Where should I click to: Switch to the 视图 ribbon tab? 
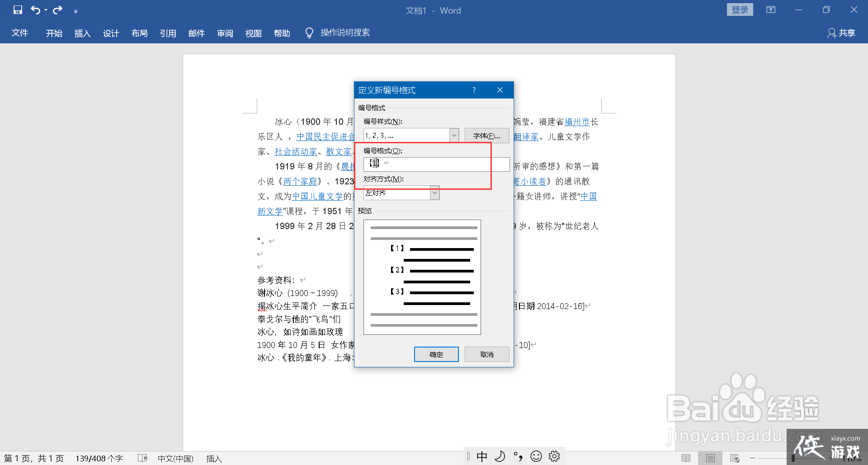point(254,33)
